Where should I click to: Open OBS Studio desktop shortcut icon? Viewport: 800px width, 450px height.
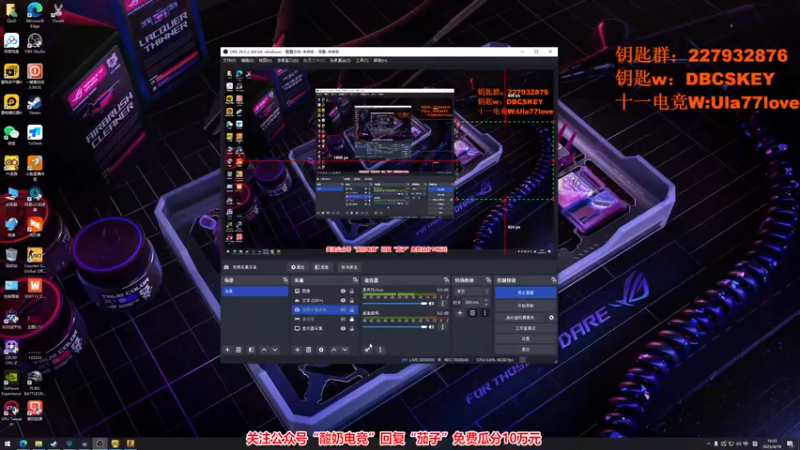[x=35, y=44]
